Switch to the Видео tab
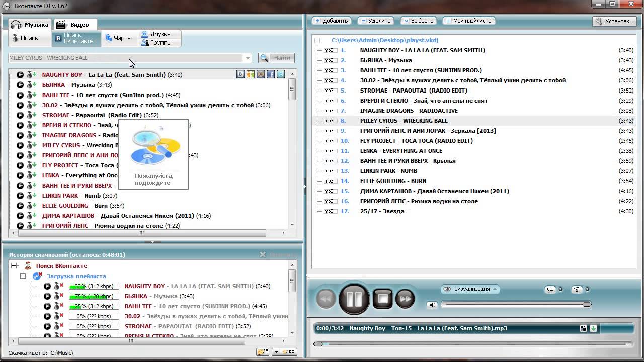Screen dimensions: 644x362 pos(74,24)
